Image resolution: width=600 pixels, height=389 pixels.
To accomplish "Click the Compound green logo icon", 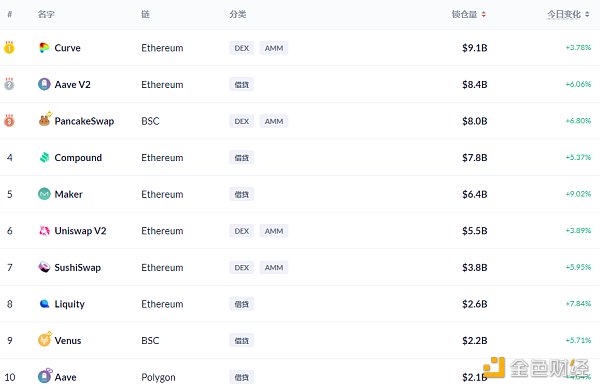I will click(x=44, y=158).
